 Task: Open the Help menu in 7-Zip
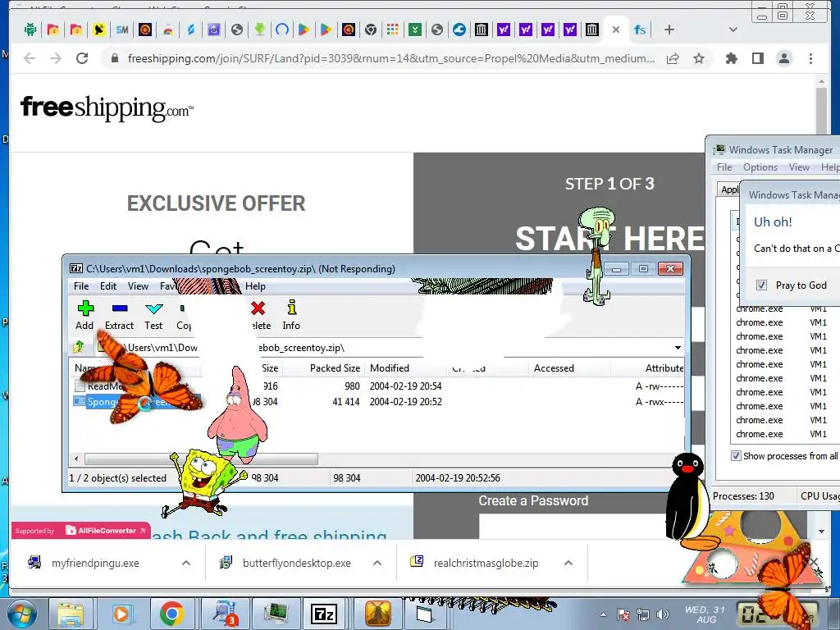pos(255,286)
